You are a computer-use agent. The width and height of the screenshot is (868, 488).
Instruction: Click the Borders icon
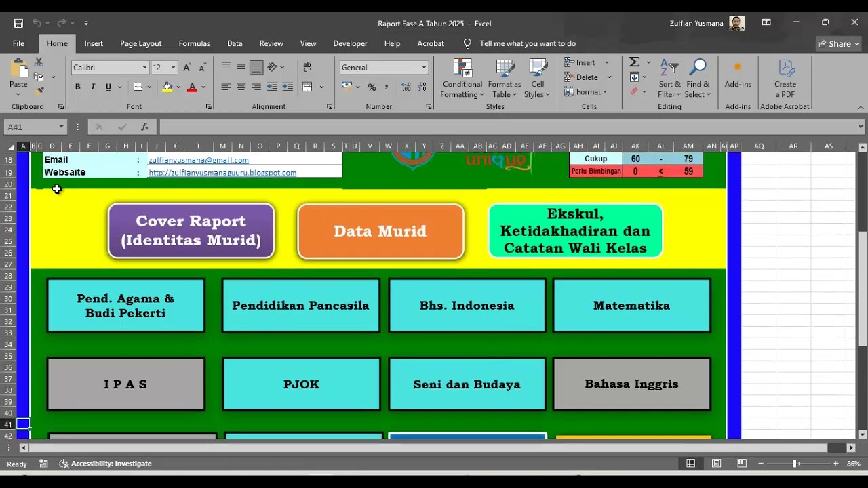coord(138,87)
